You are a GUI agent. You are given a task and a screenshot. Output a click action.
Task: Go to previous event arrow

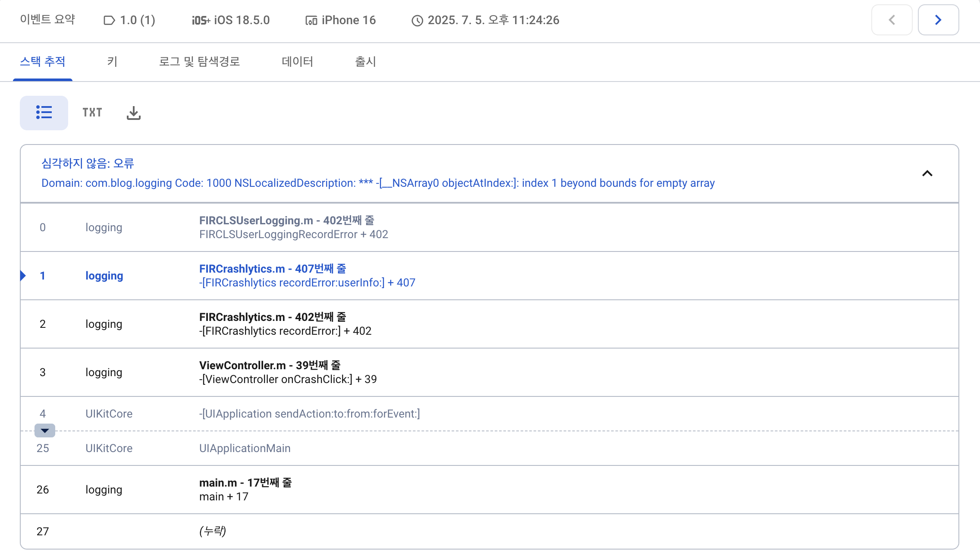point(892,20)
